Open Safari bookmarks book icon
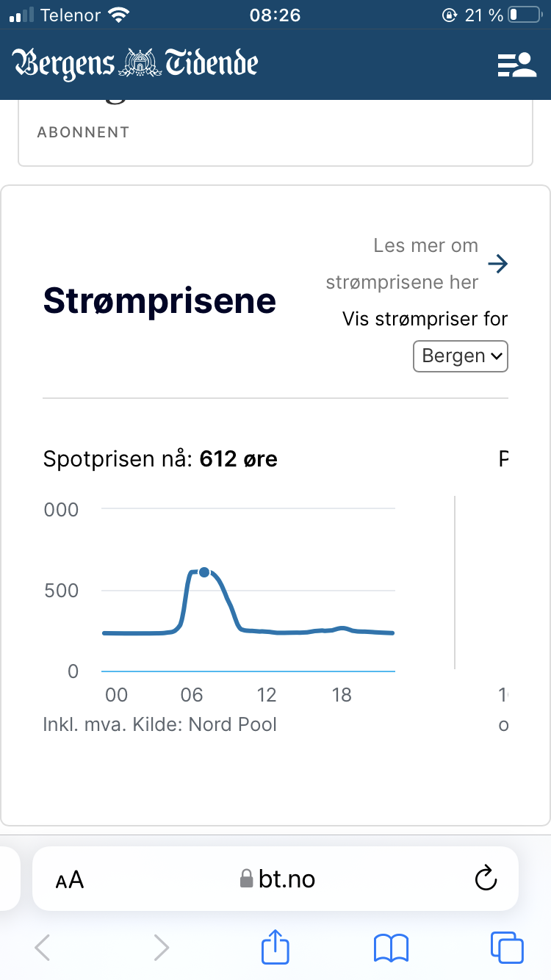Screen dimensions: 551x980 pyautogui.click(x=391, y=948)
